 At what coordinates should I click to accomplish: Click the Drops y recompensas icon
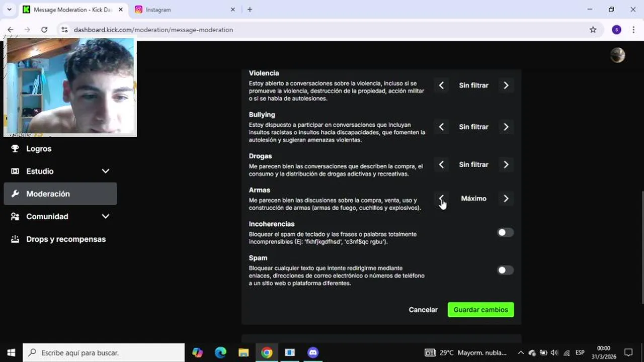coord(15,239)
